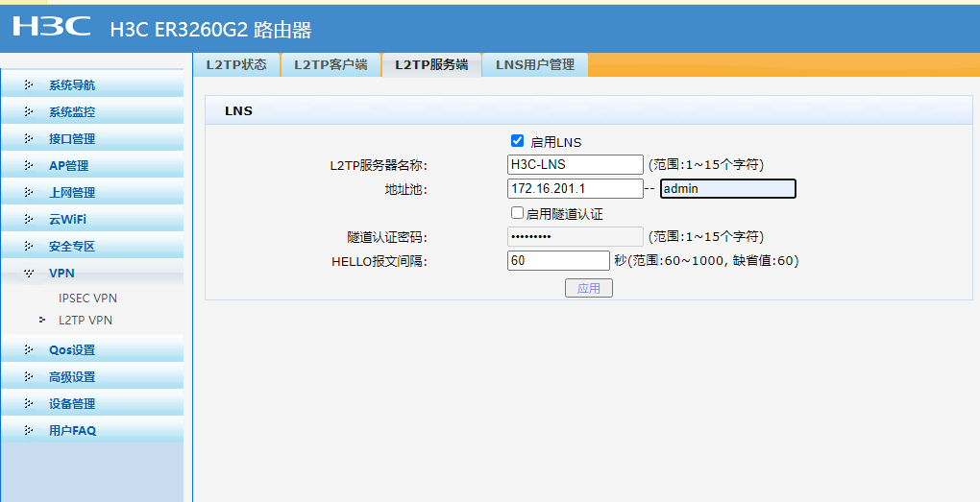
Task: Click the arrow icon beside 用户FAQ
Action: click(29, 430)
